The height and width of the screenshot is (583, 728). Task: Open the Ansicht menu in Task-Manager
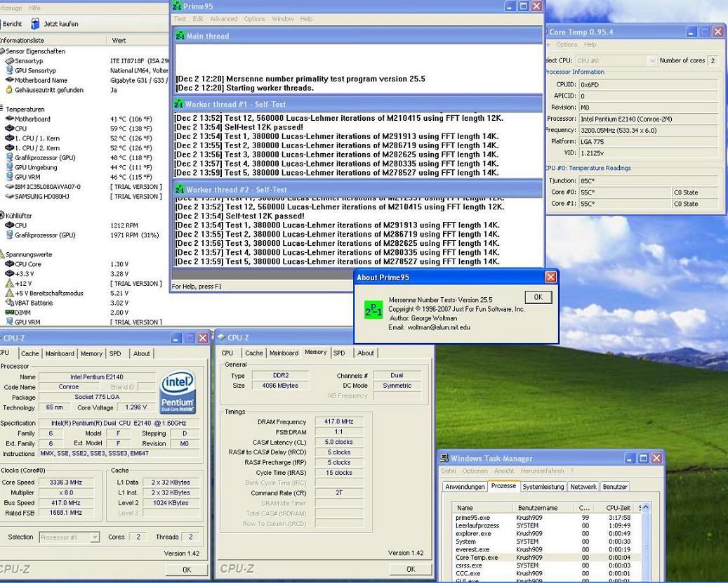[504, 471]
